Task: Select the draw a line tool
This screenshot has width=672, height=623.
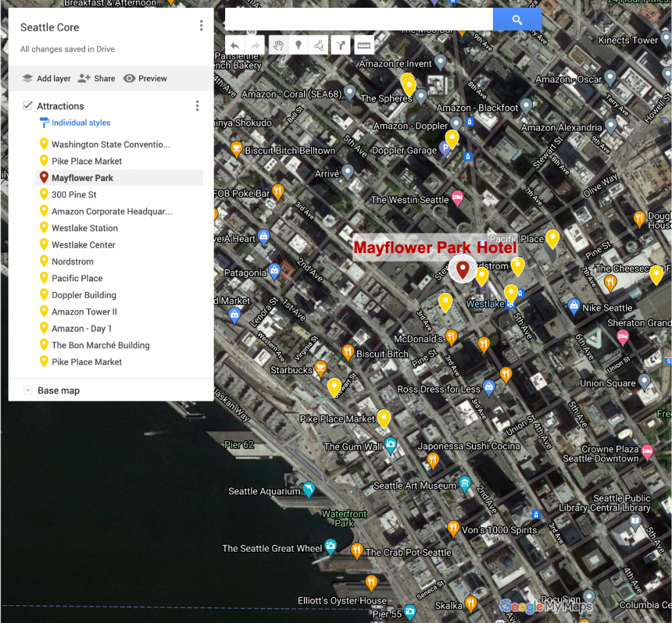Action: (319, 45)
